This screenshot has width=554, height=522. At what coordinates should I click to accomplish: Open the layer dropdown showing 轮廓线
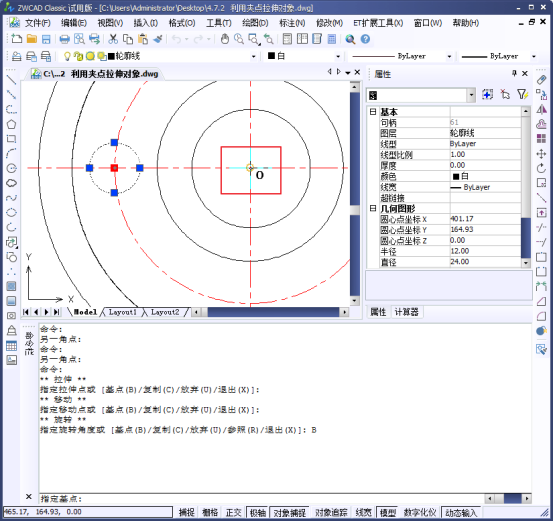point(253,56)
